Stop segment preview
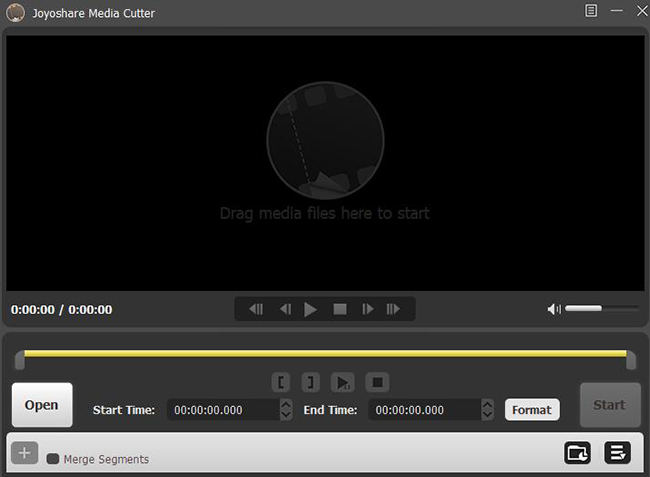 pyautogui.click(x=377, y=382)
